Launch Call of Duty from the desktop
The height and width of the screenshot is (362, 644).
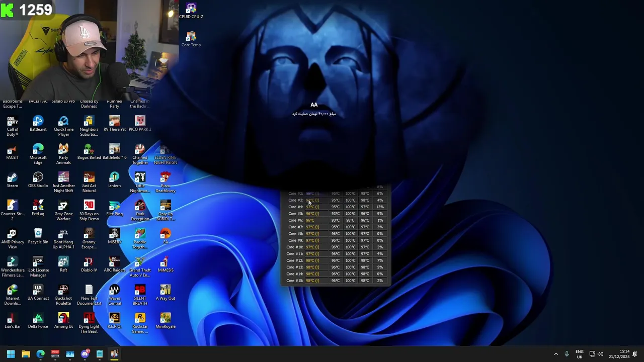[13, 126]
